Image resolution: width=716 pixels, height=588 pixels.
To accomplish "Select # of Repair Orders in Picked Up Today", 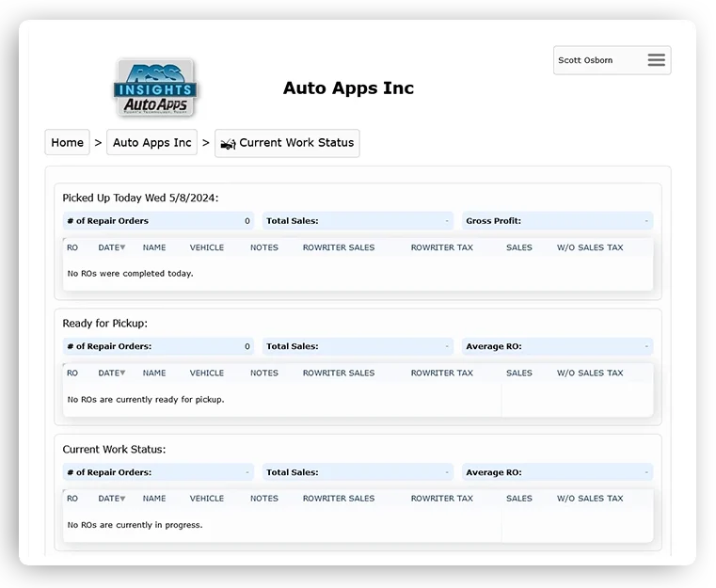I will click(x=158, y=221).
